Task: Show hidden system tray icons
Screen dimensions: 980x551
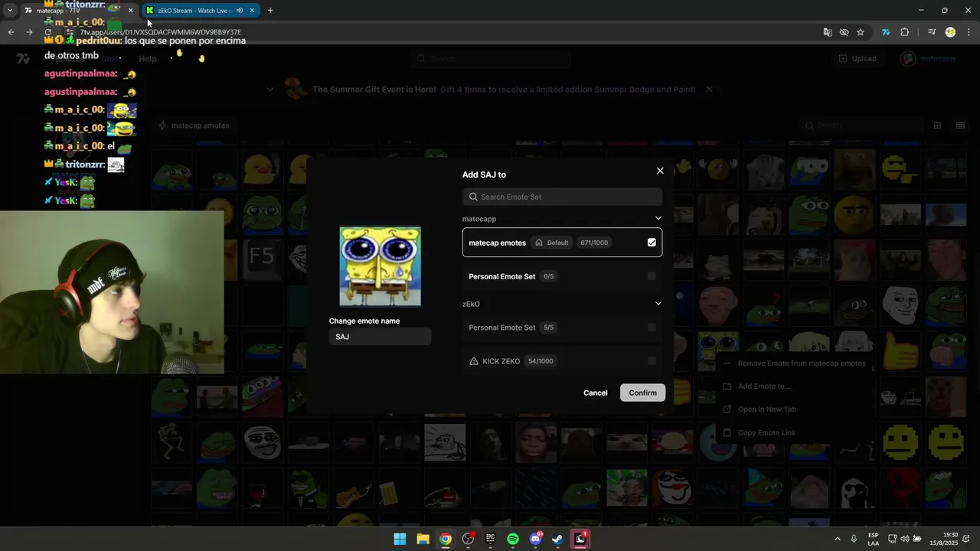Action: [837, 539]
